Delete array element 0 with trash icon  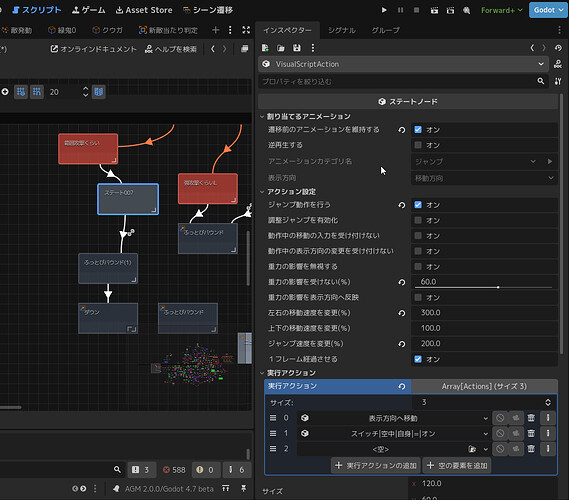coord(531,418)
